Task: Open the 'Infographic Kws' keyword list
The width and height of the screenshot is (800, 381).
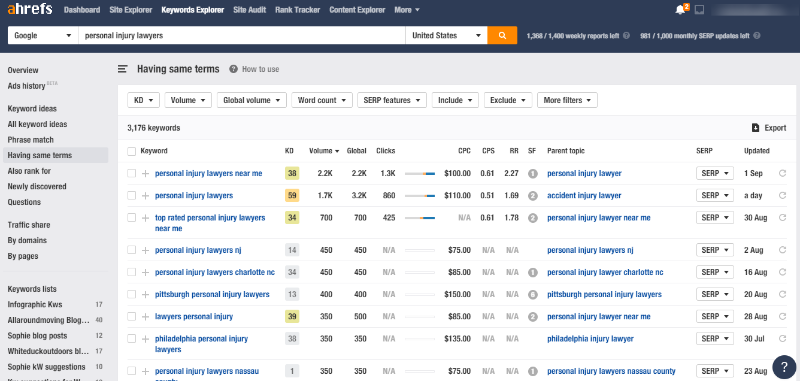Action: tap(35, 304)
